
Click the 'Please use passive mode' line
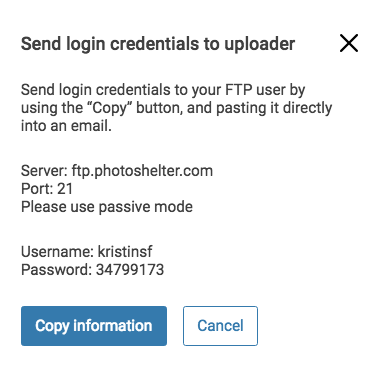(x=107, y=207)
